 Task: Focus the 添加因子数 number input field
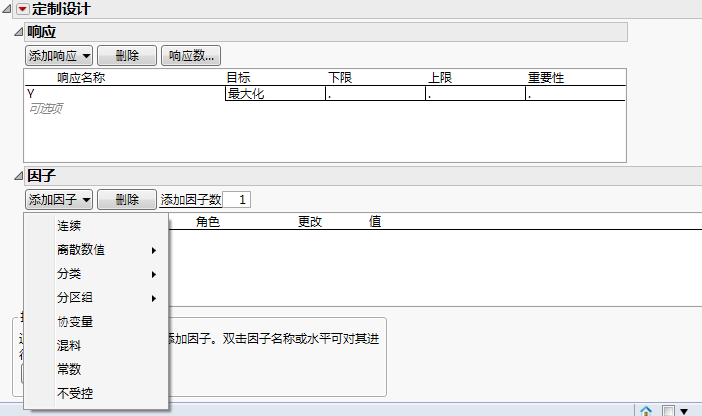236,200
